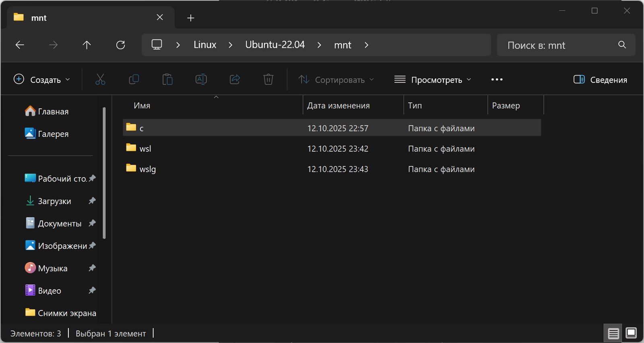Go up one folder level

pyautogui.click(x=87, y=45)
